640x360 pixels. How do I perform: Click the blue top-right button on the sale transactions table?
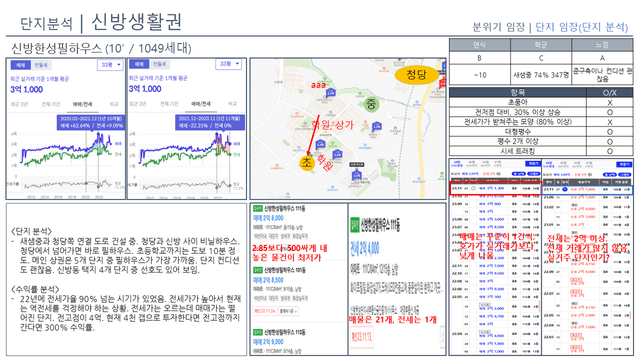tap(533, 164)
